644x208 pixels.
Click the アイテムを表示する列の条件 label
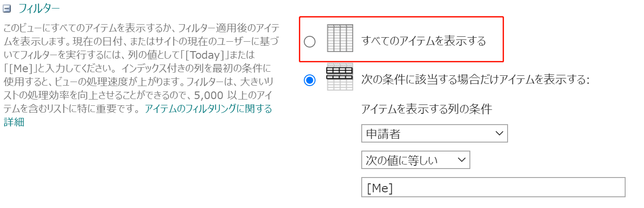pyautogui.click(x=427, y=109)
